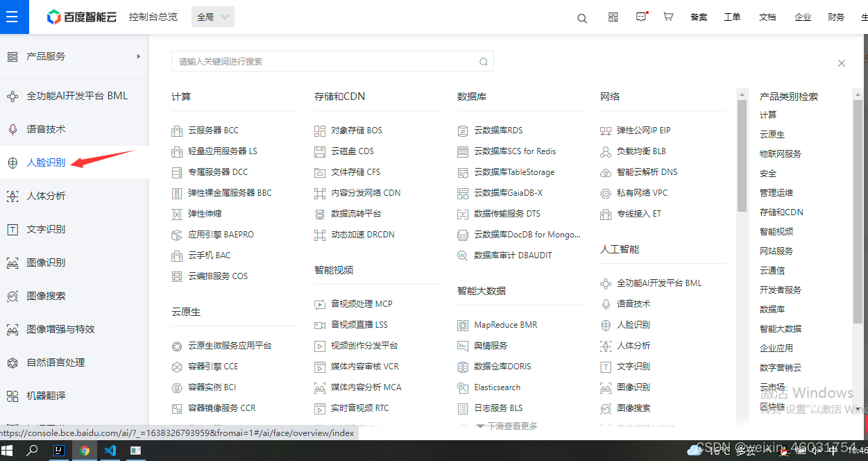Open 工单 in top navigation
868x461 pixels.
pyautogui.click(x=733, y=17)
